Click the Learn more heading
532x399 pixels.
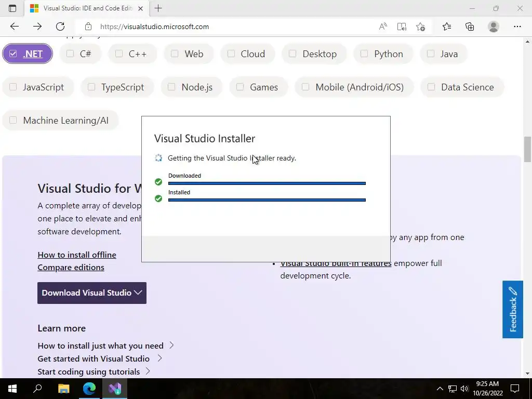[62, 328]
